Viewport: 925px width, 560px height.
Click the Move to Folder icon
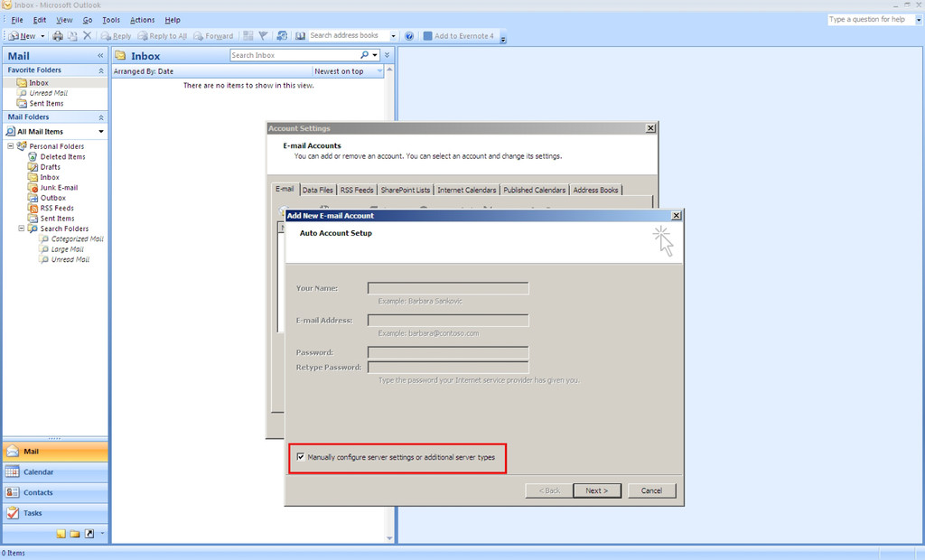pyautogui.click(x=72, y=36)
